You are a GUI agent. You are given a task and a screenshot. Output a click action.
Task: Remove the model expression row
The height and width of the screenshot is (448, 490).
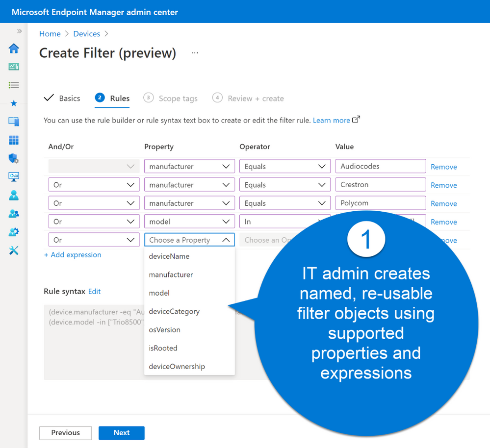tap(444, 222)
